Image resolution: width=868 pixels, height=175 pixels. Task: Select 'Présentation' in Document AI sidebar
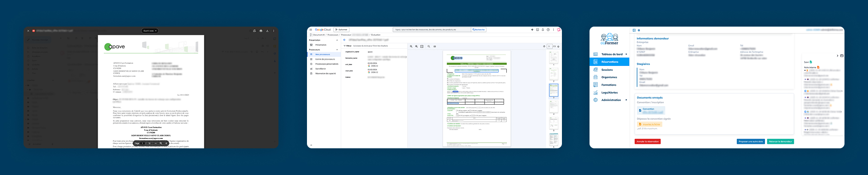321,45
